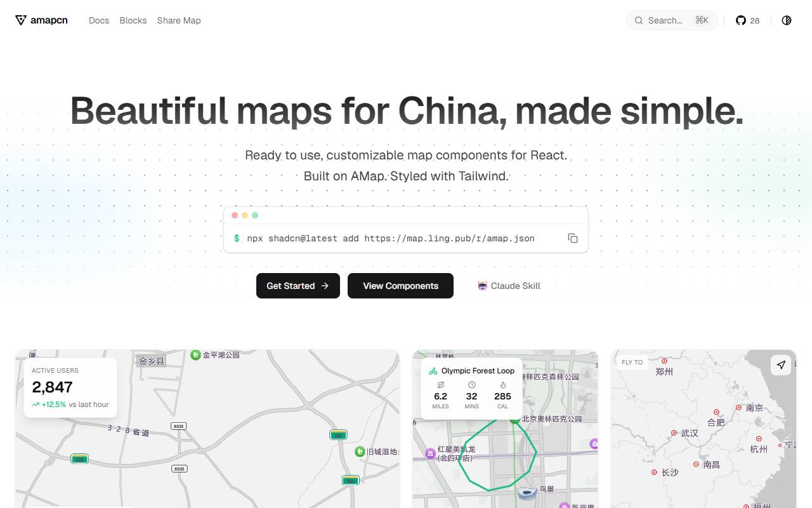The height and width of the screenshot is (508, 812).
Task: Click the FLY TO label
Action: click(632, 363)
